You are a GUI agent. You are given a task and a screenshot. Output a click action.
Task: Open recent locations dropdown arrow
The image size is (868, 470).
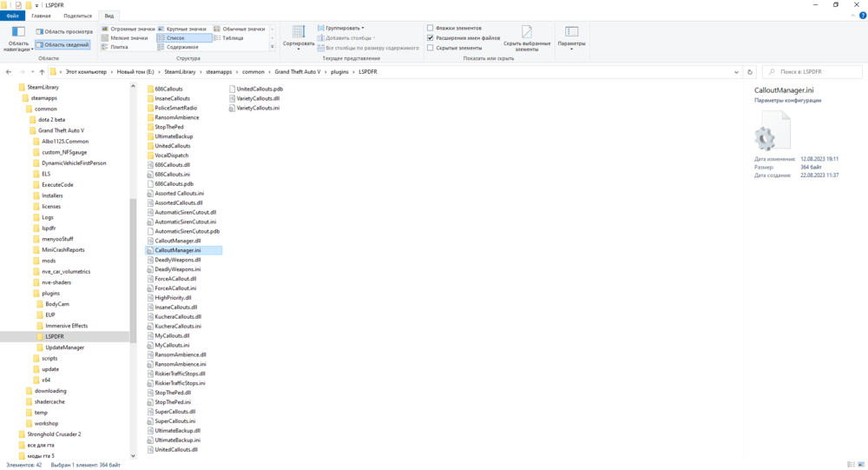coord(33,72)
